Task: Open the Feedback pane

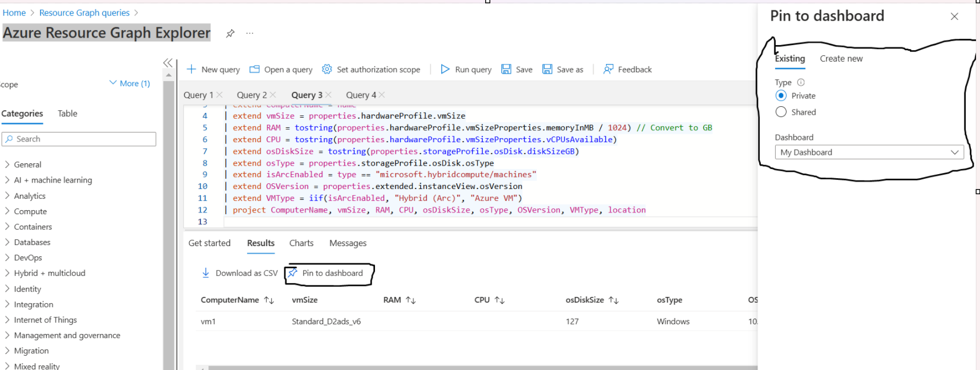Action: (x=627, y=70)
